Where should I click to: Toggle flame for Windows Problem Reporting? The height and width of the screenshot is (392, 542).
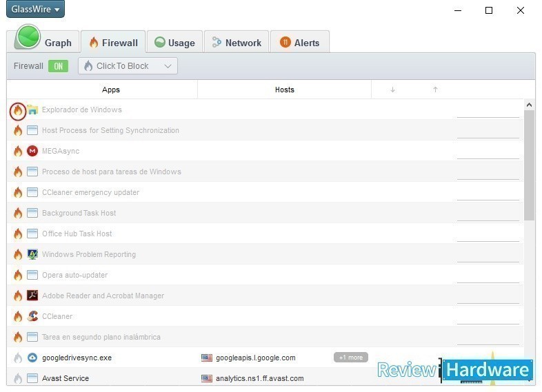tap(18, 255)
